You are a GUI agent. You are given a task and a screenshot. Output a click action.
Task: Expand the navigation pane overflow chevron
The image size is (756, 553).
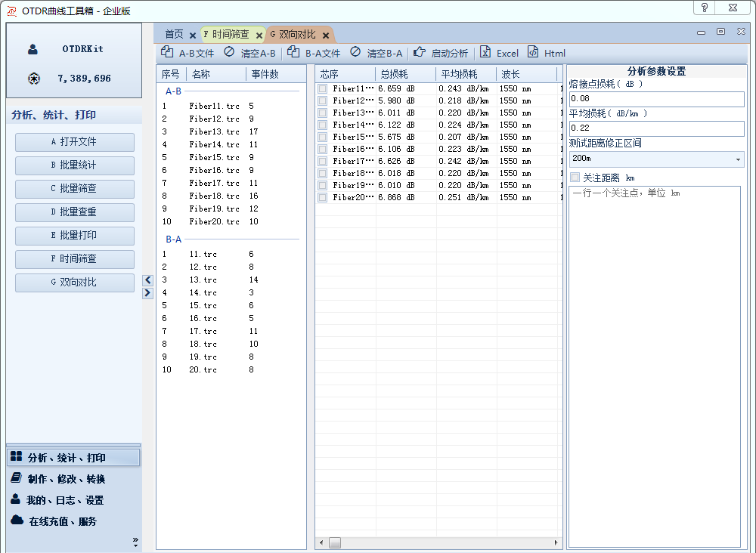[x=135, y=541]
